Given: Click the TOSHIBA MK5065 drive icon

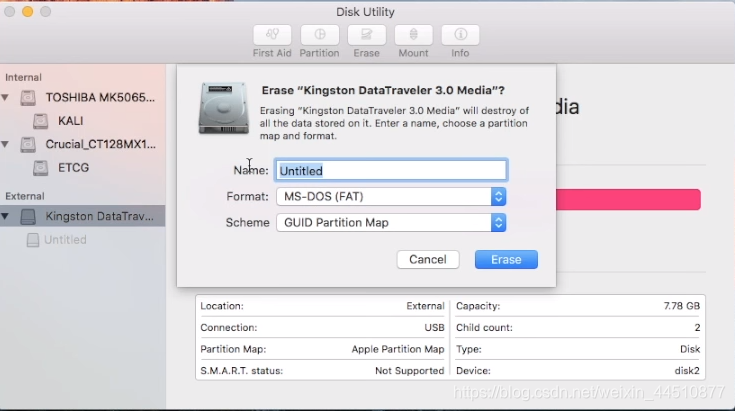Looking at the screenshot, I should coord(28,97).
